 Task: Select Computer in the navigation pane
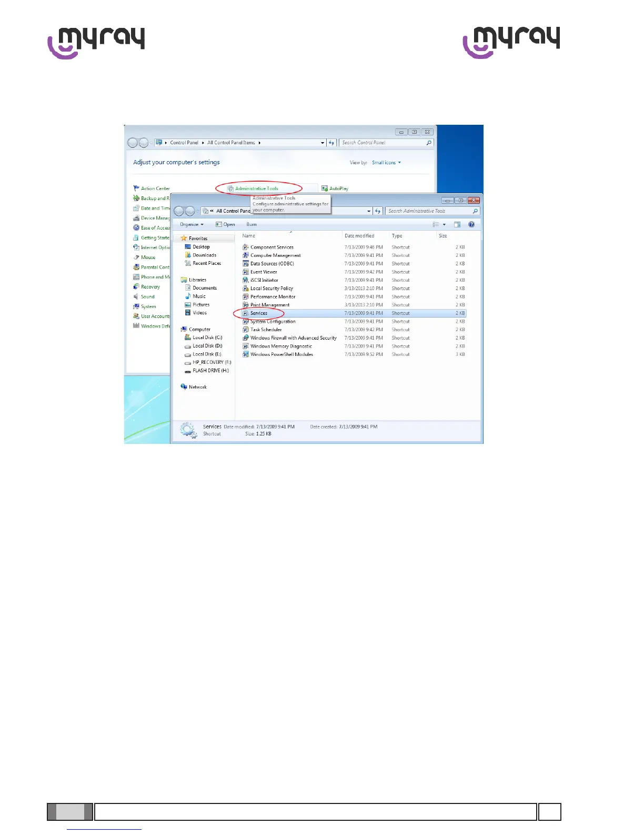(196, 330)
